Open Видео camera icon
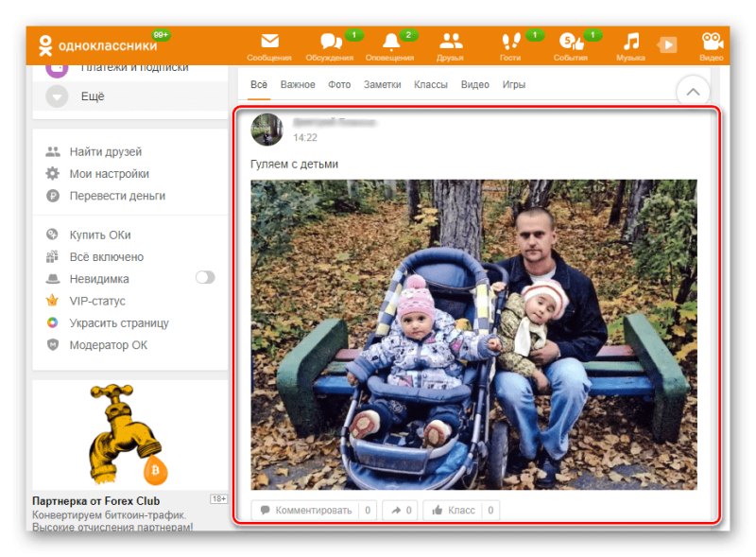 [712, 42]
